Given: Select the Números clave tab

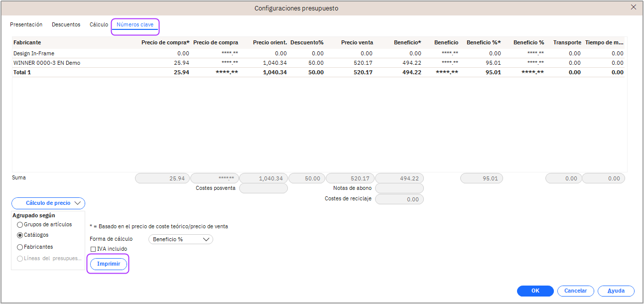Looking at the screenshot, I should click(x=135, y=24).
